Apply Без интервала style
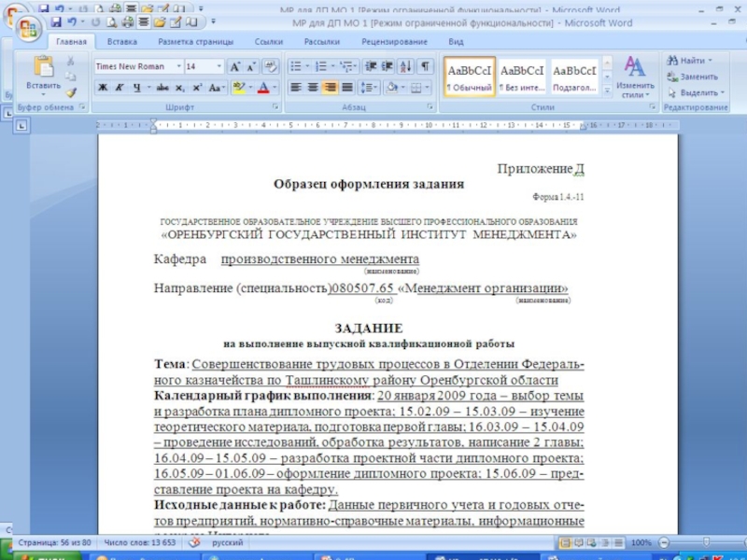Image resolution: width=747 pixels, height=560 pixels. (522, 77)
